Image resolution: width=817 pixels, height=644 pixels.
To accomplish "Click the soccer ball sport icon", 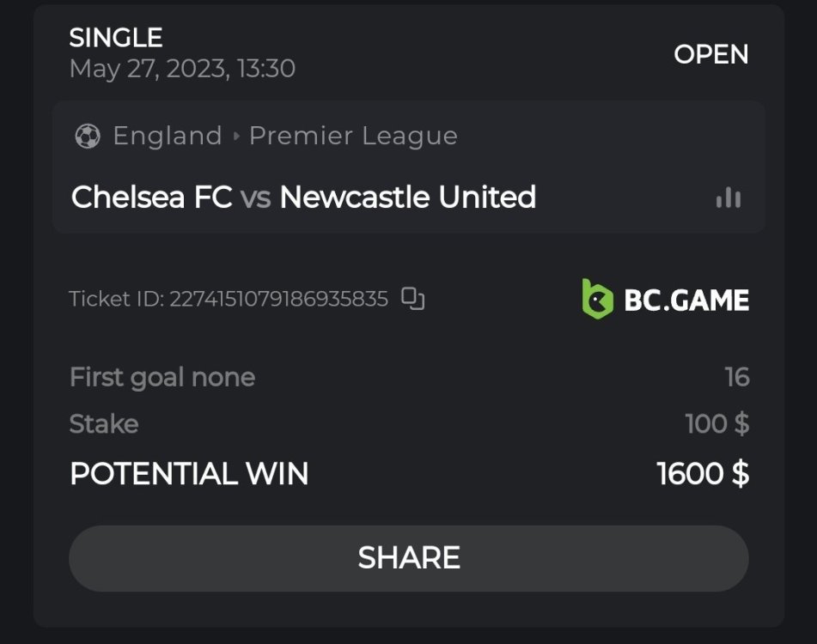I will (x=88, y=136).
